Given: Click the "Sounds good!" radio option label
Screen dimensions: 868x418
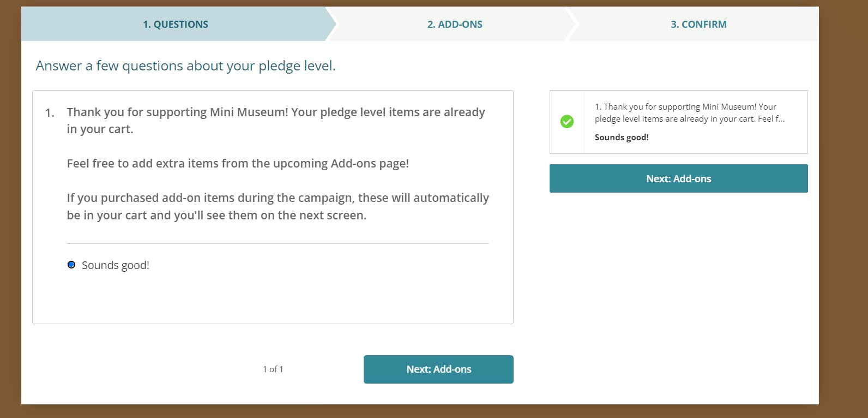Looking at the screenshot, I should (x=115, y=265).
